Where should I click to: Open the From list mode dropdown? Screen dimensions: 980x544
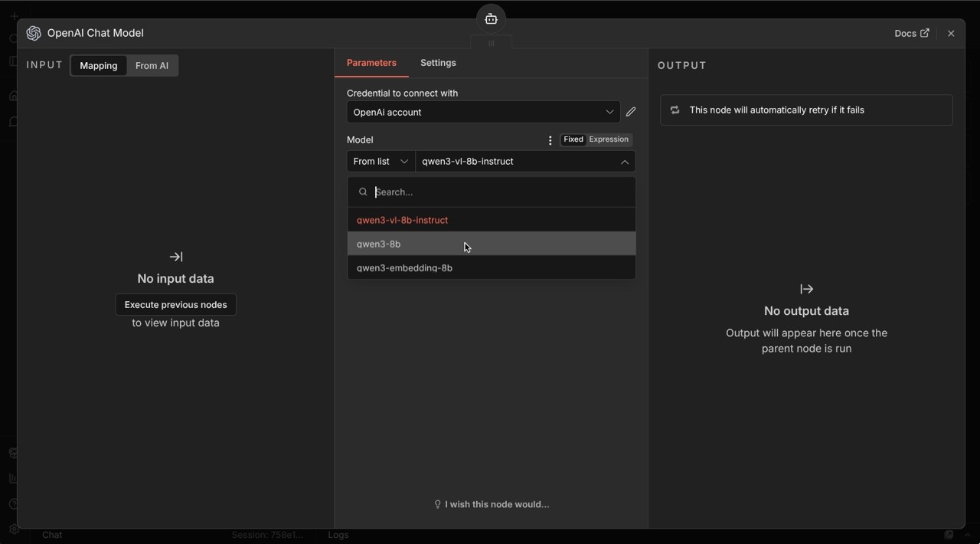point(381,162)
